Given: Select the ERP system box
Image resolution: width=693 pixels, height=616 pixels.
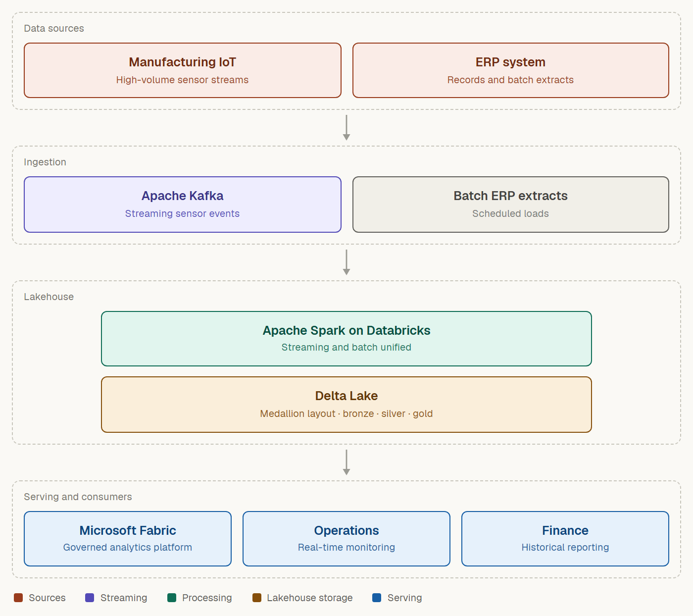Looking at the screenshot, I should pos(511,70).
